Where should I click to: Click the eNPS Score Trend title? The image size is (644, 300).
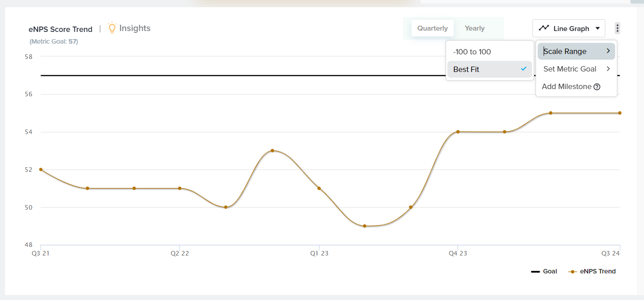point(60,29)
